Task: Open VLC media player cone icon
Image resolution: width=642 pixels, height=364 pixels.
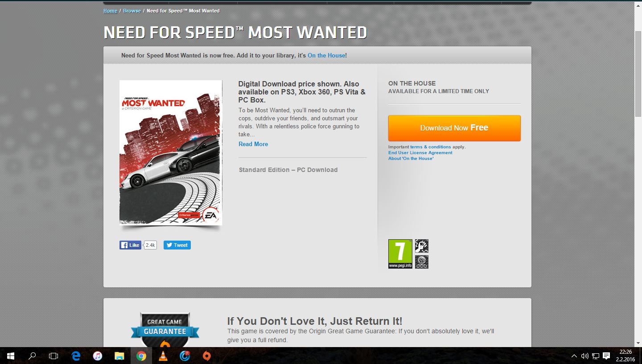Action: 163,356
